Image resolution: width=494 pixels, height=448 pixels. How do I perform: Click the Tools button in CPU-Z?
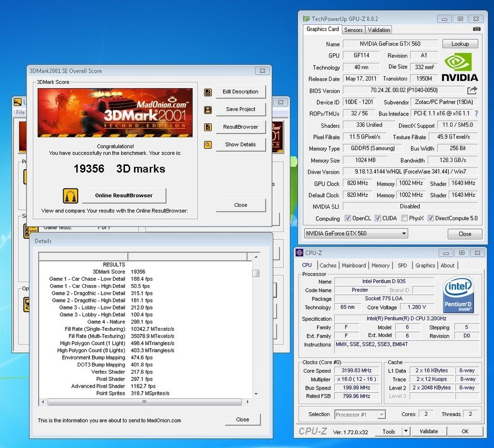389,431
